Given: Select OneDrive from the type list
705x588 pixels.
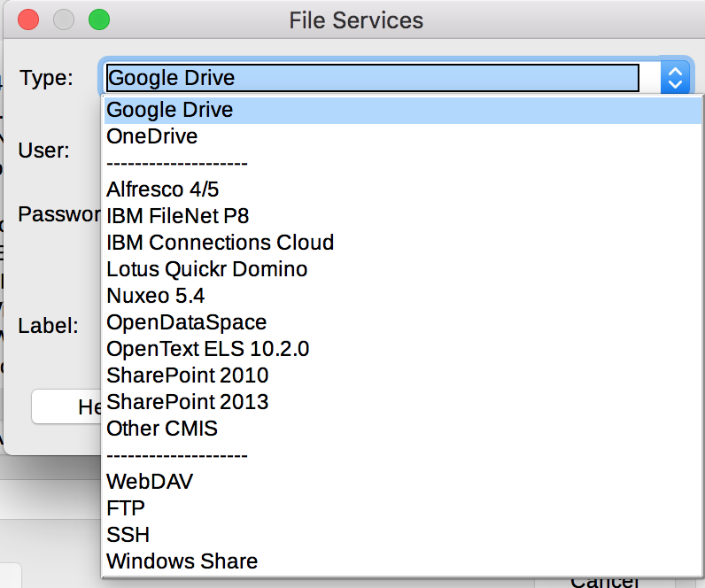Looking at the screenshot, I should coord(403,136).
